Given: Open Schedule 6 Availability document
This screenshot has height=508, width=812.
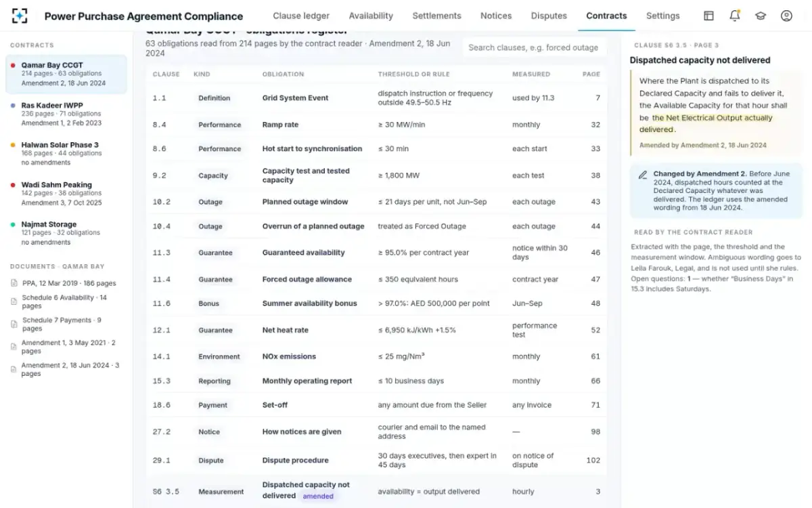Looking at the screenshot, I should pyautogui.click(x=66, y=301).
